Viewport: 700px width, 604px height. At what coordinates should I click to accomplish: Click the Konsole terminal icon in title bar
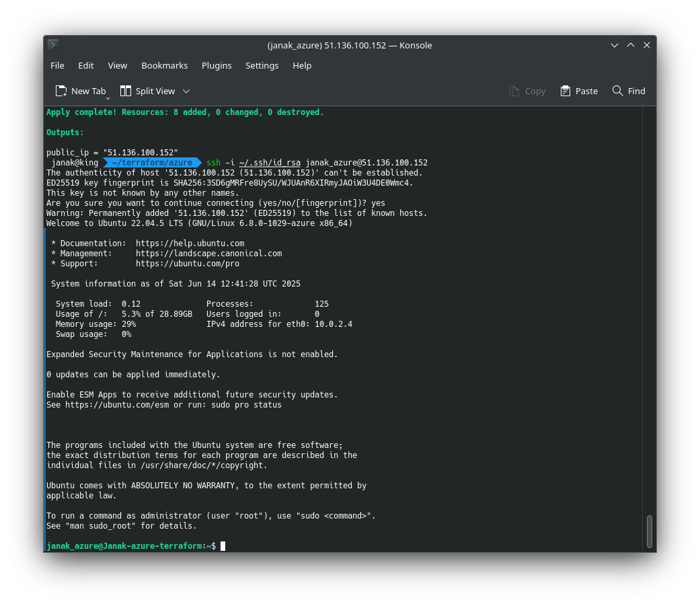(x=53, y=45)
